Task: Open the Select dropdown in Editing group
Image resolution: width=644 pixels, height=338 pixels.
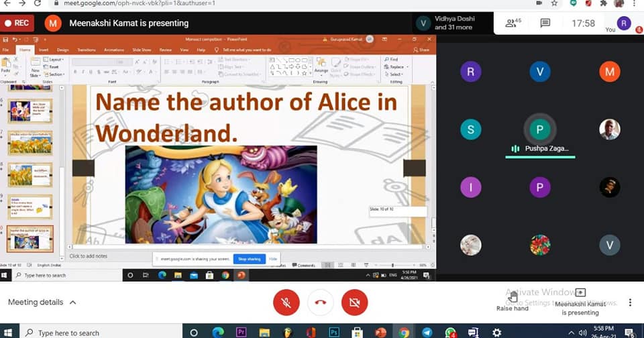Action: click(x=396, y=74)
